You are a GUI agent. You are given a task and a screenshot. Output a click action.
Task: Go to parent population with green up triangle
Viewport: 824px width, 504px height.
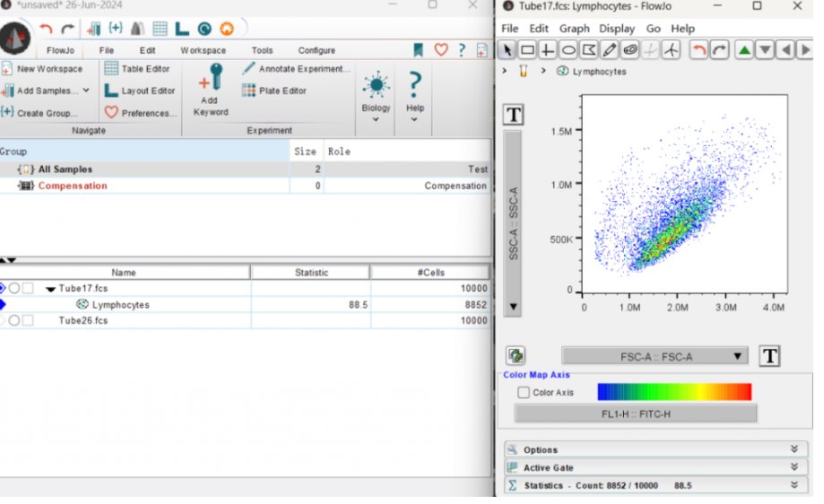744,50
